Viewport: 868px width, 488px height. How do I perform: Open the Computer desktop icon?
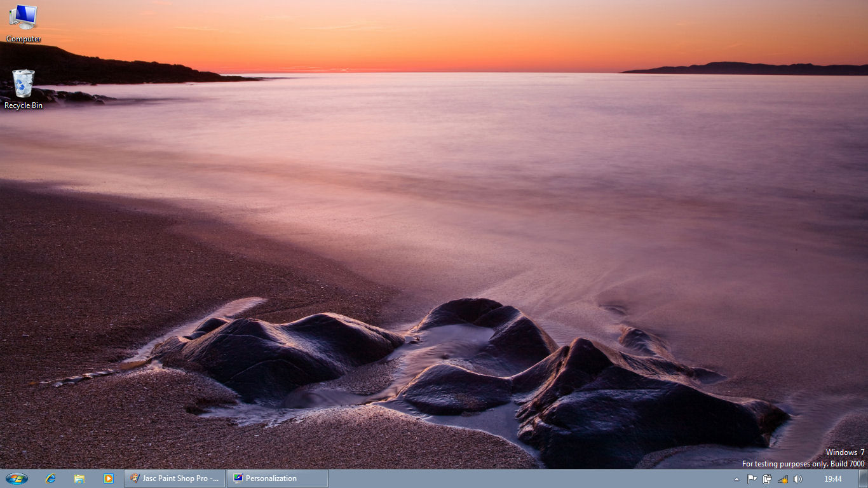(x=23, y=18)
